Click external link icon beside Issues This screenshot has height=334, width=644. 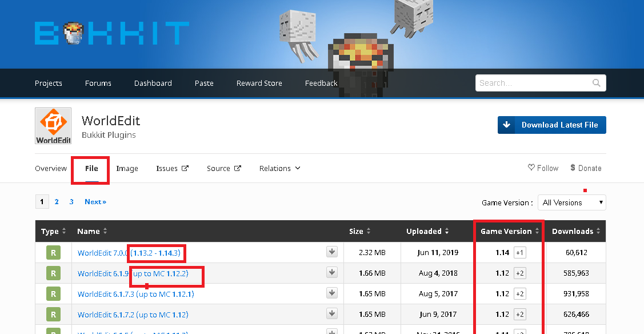[185, 168]
